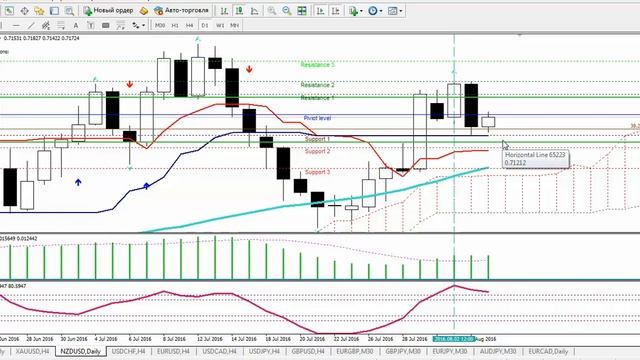
Task: Toggle the Авто-торговля button
Action: point(181,11)
